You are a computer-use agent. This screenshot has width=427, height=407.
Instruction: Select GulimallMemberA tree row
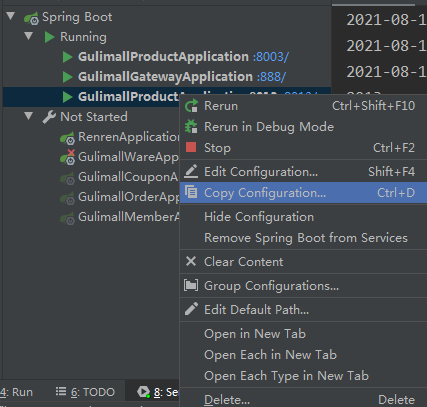(x=92, y=217)
